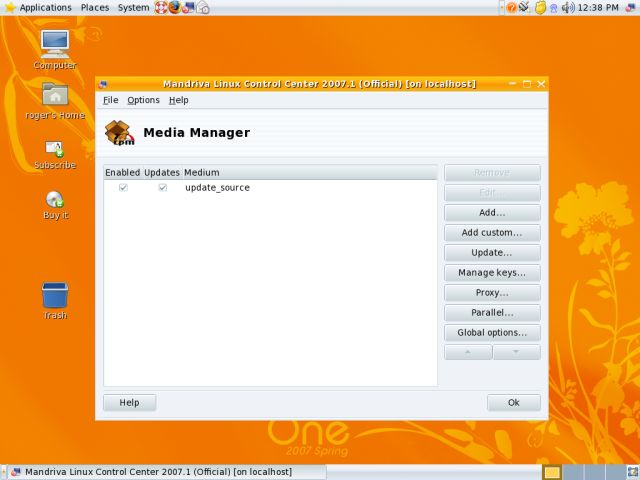The height and width of the screenshot is (480, 640).
Task: Click the Enabled column header
Action: tap(122, 172)
